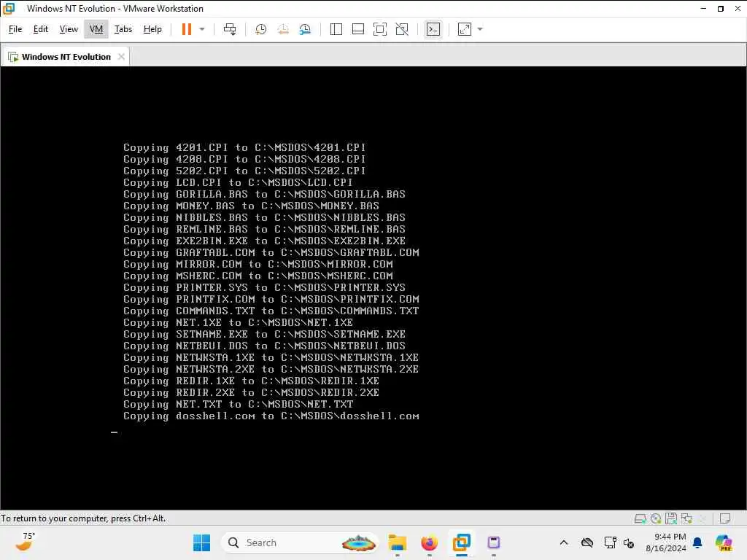The height and width of the screenshot is (560, 747).
Task: Click the tray cloud sync icon
Action: (x=587, y=542)
